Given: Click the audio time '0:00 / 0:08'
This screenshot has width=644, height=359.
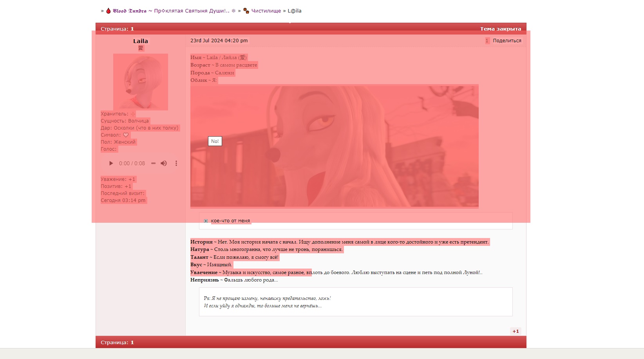Looking at the screenshot, I should tap(132, 163).
